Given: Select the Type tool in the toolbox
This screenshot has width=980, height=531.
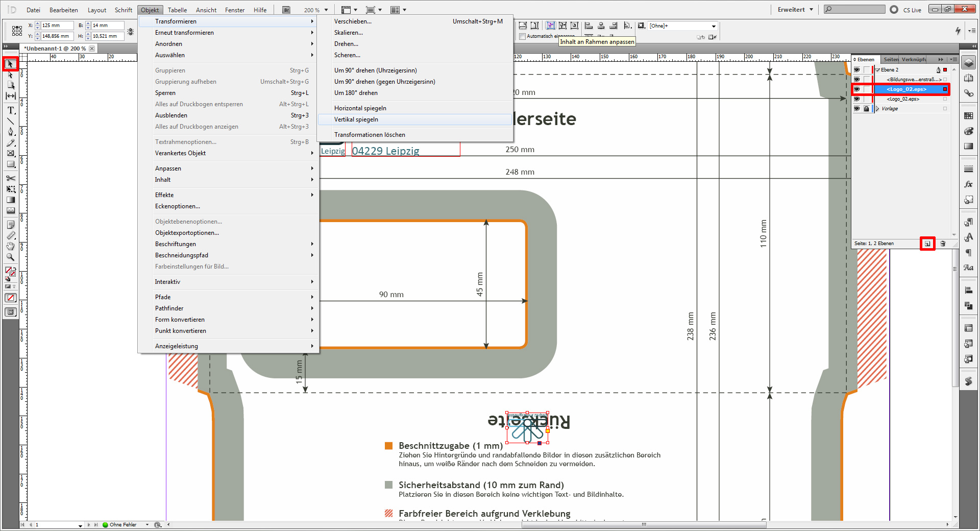Looking at the screenshot, I should click(10, 110).
